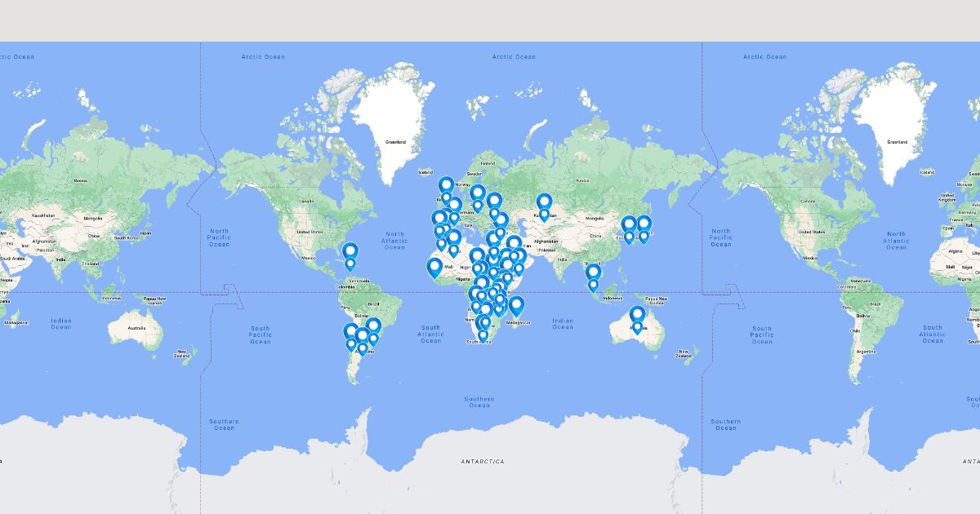The height and width of the screenshot is (514, 980).
Task: Select the small pin over Cuba
Action: 350,264
